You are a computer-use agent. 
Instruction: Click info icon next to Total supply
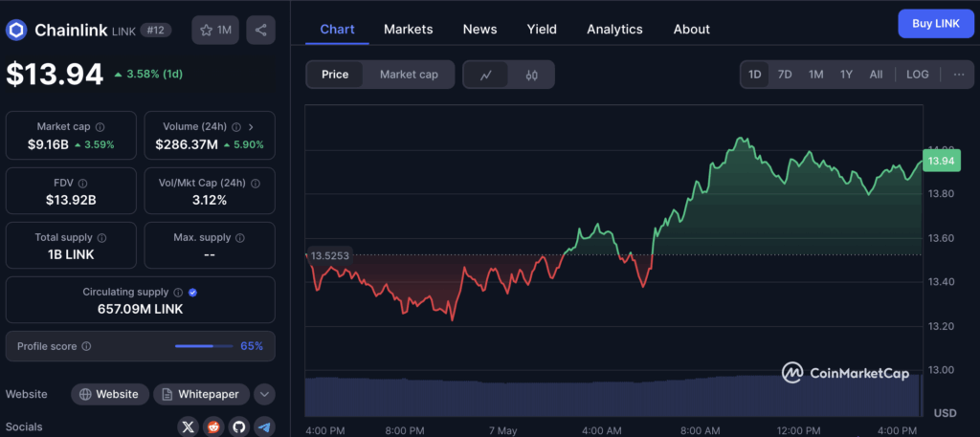101,238
